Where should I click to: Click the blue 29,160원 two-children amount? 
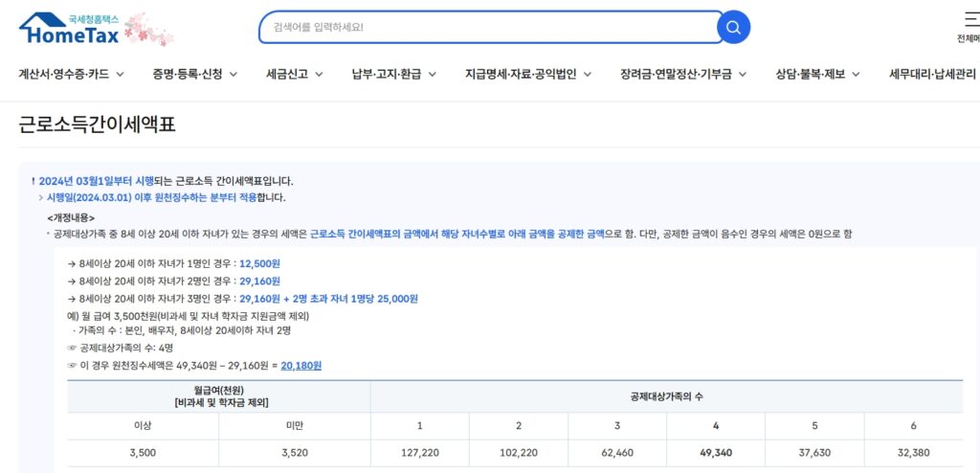click(259, 281)
